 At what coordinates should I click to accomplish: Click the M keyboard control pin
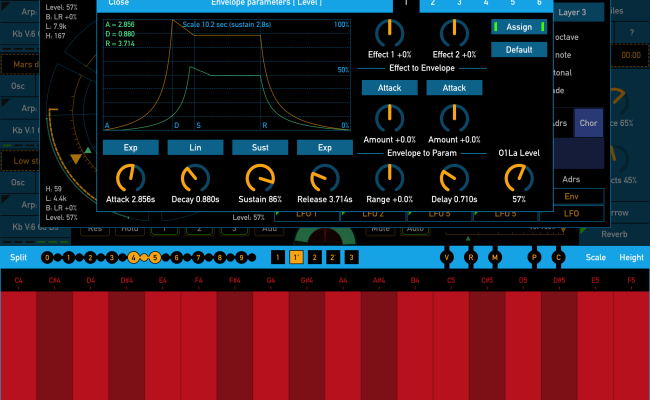[495, 257]
